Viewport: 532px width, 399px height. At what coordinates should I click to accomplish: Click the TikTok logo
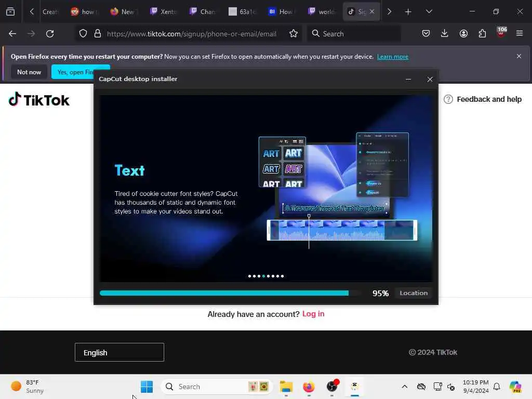(39, 99)
